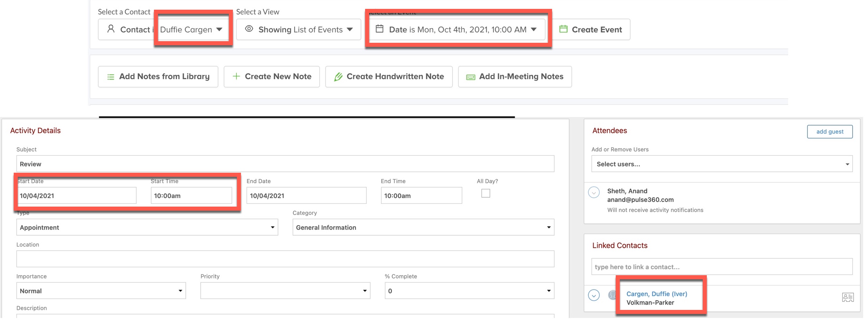Open the Duffie Cargen contact dropdown
This screenshot has width=868, height=322.
[191, 29]
